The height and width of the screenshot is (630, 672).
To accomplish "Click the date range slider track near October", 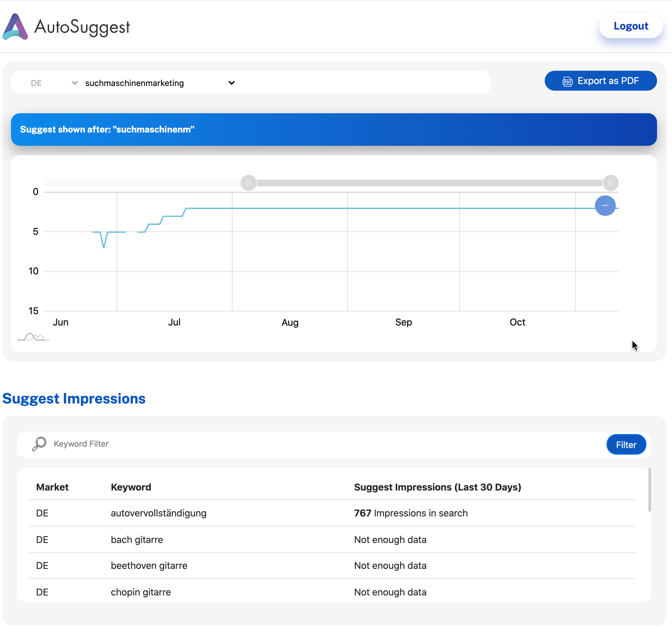I will (x=517, y=183).
